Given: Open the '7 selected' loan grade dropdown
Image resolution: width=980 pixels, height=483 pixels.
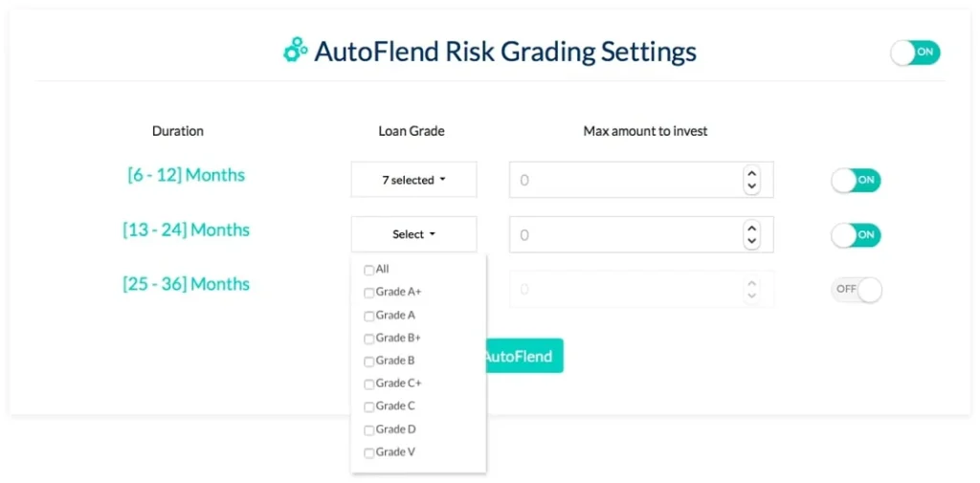Looking at the screenshot, I should pos(413,180).
